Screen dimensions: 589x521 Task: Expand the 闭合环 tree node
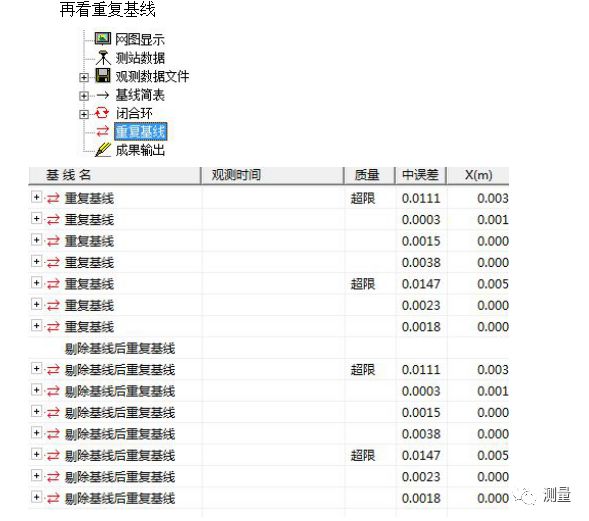click(x=84, y=114)
